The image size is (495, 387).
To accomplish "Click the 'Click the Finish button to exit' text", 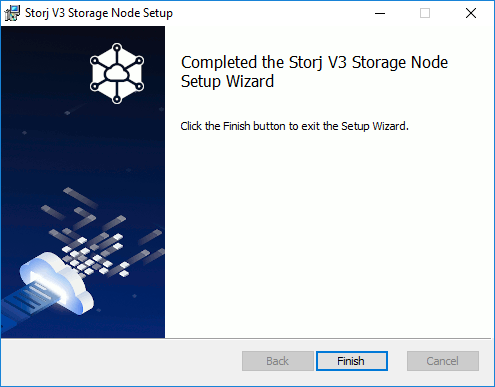I will (250, 126).
